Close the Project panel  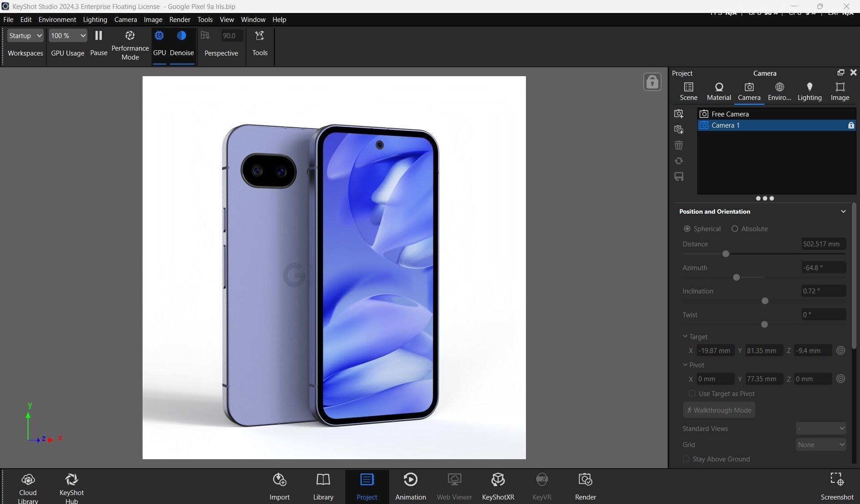[853, 73]
